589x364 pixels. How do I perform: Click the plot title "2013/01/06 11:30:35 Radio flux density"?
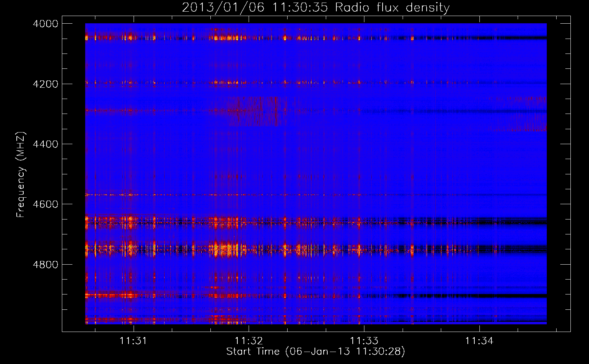point(316,7)
